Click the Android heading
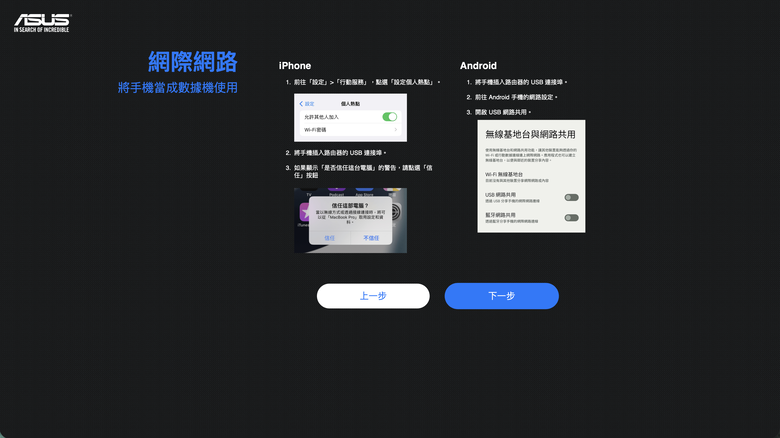This screenshot has width=780, height=438. [x=478, y=66]
